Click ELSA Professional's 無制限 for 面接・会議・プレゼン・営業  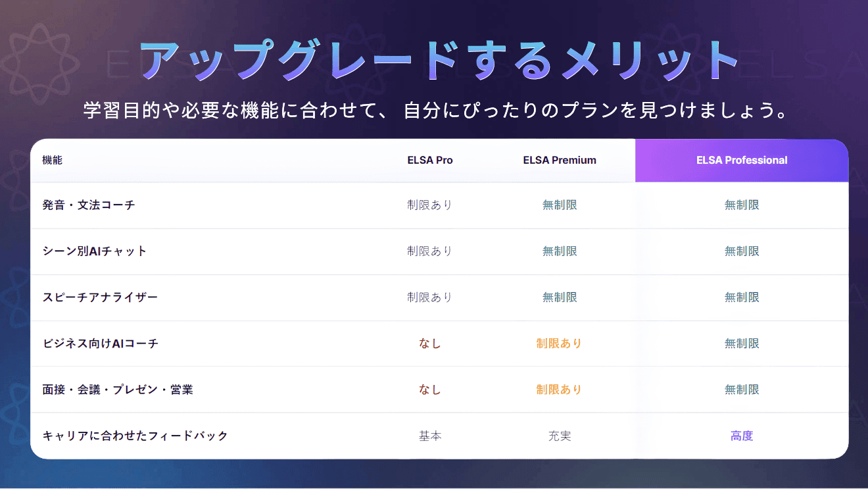pyautogui.click(x=742, y=390)
